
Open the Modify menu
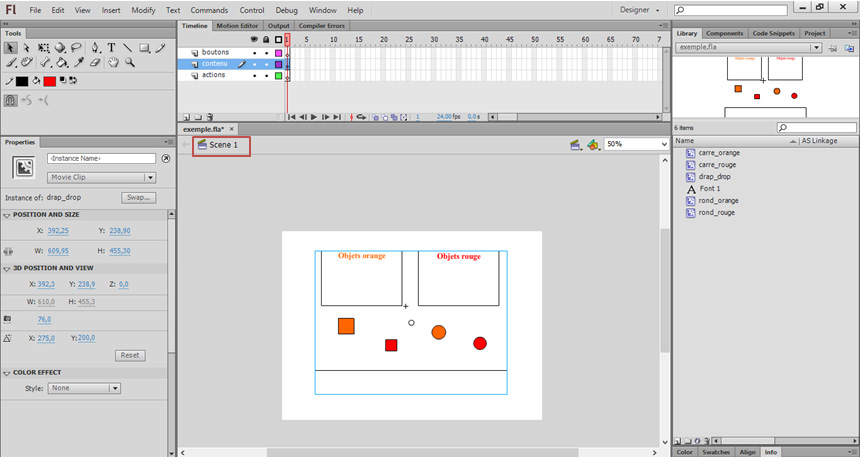point(143,10)
